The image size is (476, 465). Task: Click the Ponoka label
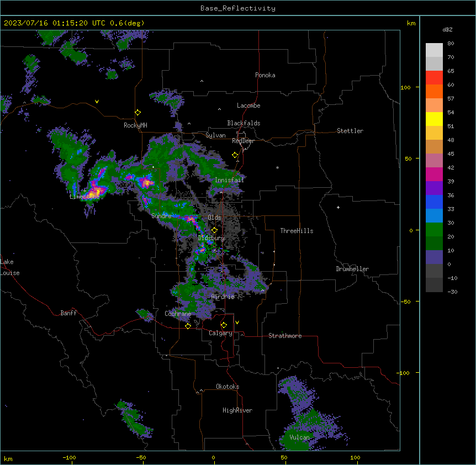click(265, 75)
